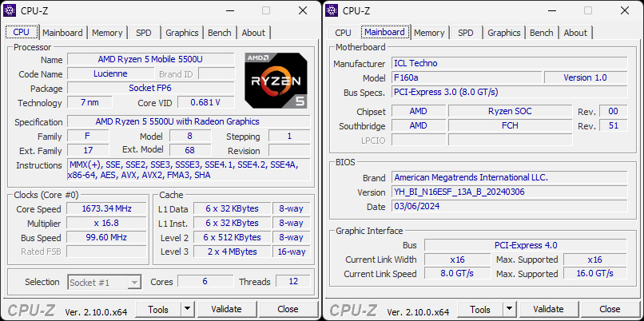Click the CPU-Z icon in left window title bar
644x321 pixels.
(x=11, y=10)
